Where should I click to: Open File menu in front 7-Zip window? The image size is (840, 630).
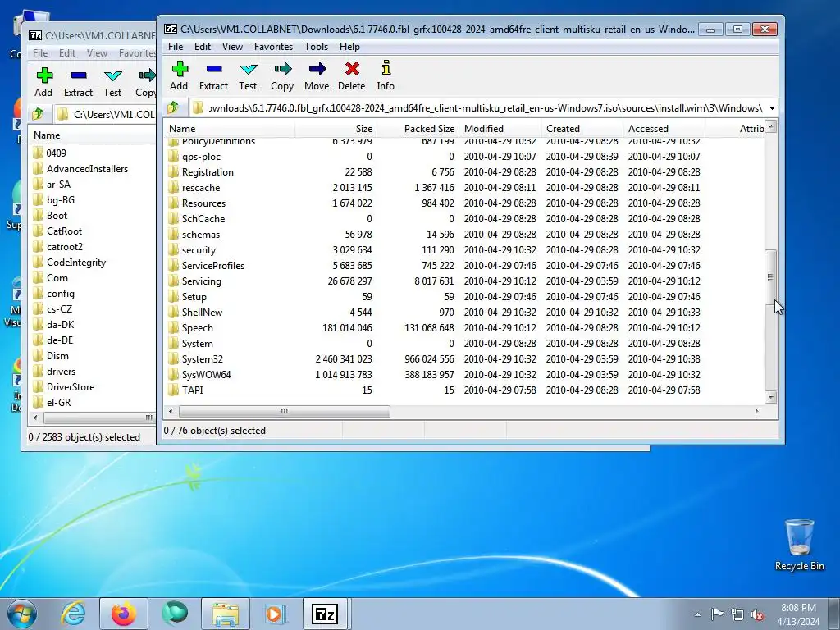click(x=176, y=47)
